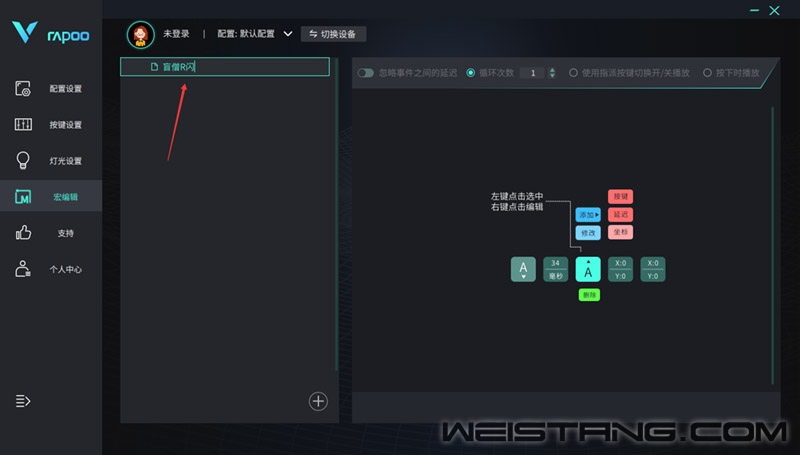Expand 配置: 默认配置 dropdown arrow
The height and width of the screenshot is (455, 800).
288,34
